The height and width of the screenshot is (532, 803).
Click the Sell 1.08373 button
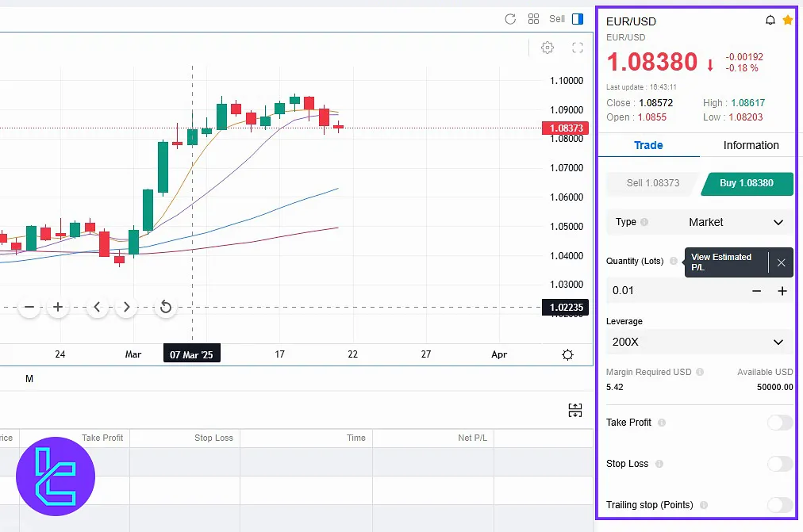click(652, 183)
